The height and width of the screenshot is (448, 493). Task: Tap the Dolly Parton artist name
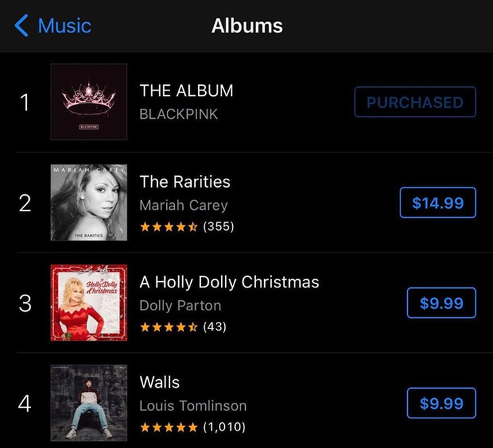[180, 306]
